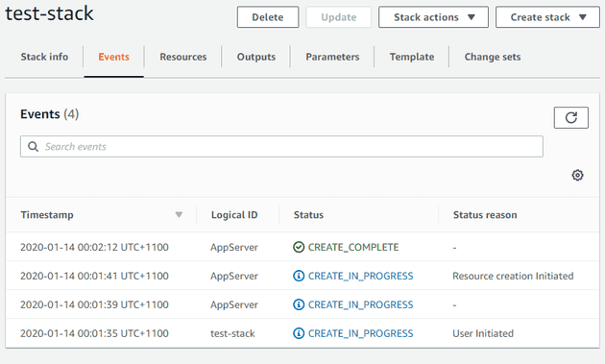The width and height of the screenshot is (605, 364).
Task: Select the Parameters tab
Action: [332, 57]
